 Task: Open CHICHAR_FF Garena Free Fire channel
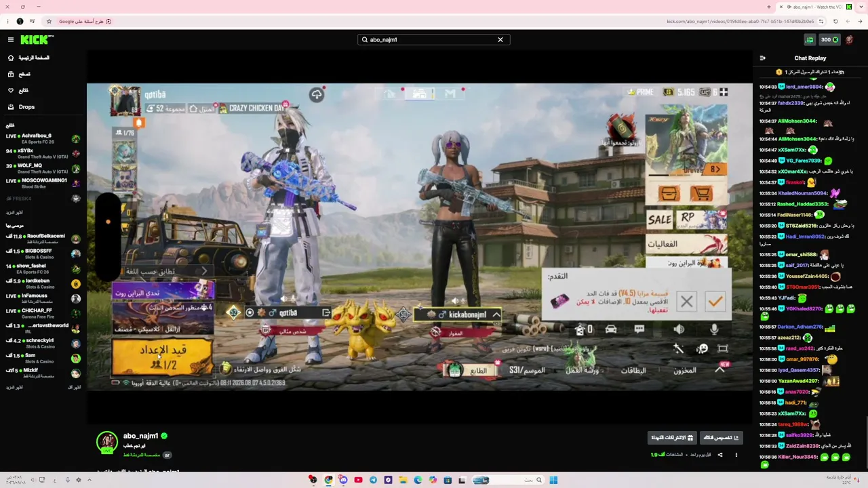click(42, 313)
